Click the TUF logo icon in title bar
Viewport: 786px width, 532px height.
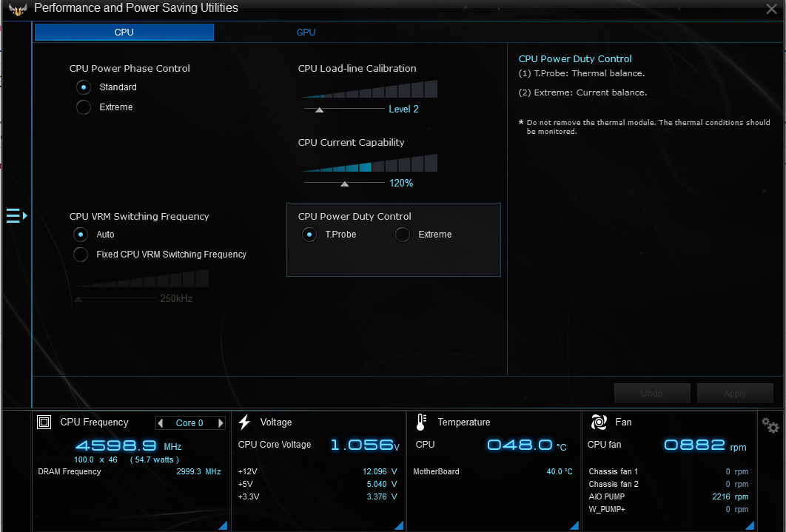tap(18, 9)
